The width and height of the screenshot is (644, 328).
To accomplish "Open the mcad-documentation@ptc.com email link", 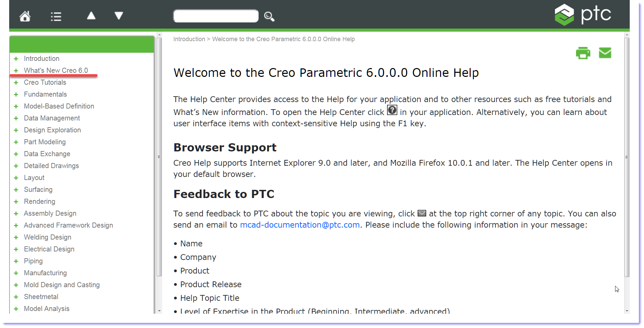I will [300, 225].
